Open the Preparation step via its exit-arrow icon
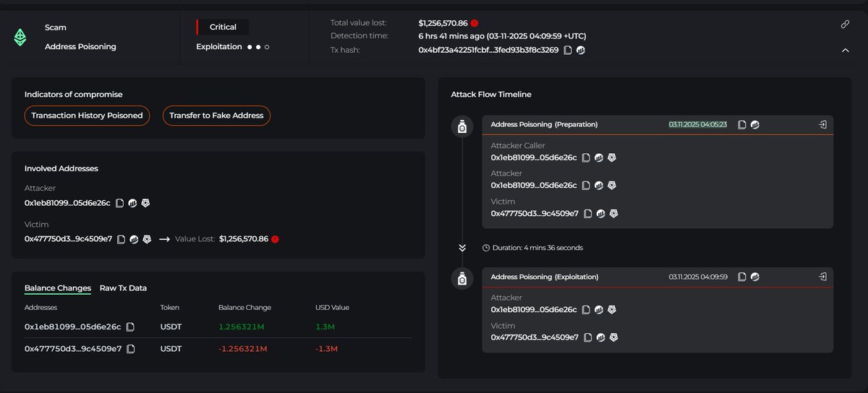 (822, 124)
